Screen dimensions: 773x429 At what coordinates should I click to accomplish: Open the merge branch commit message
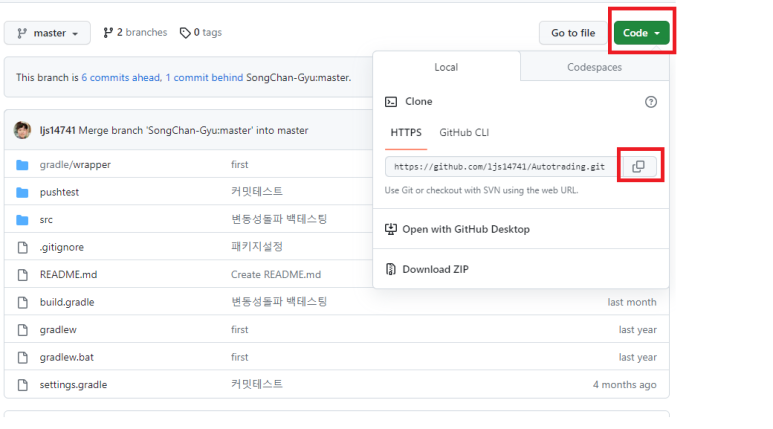(193, 131)
